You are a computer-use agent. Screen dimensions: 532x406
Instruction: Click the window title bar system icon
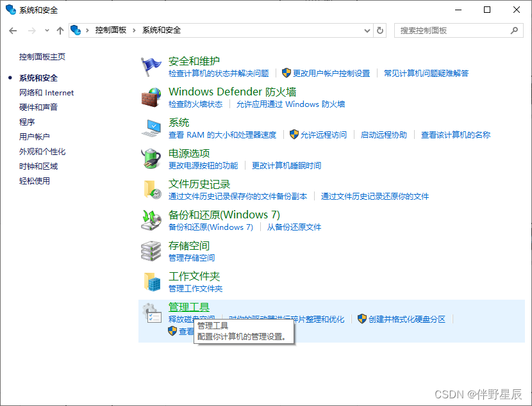(x=11, y=10)
